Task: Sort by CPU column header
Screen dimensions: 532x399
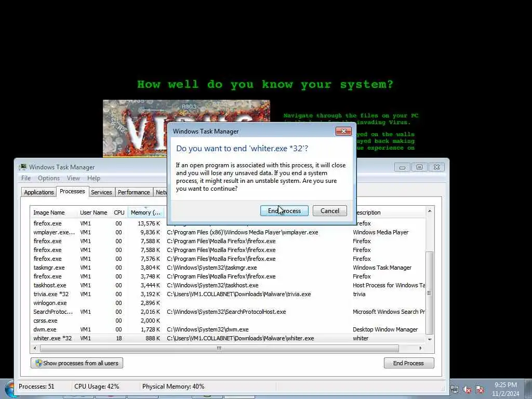Action: [x=119, y=212]
